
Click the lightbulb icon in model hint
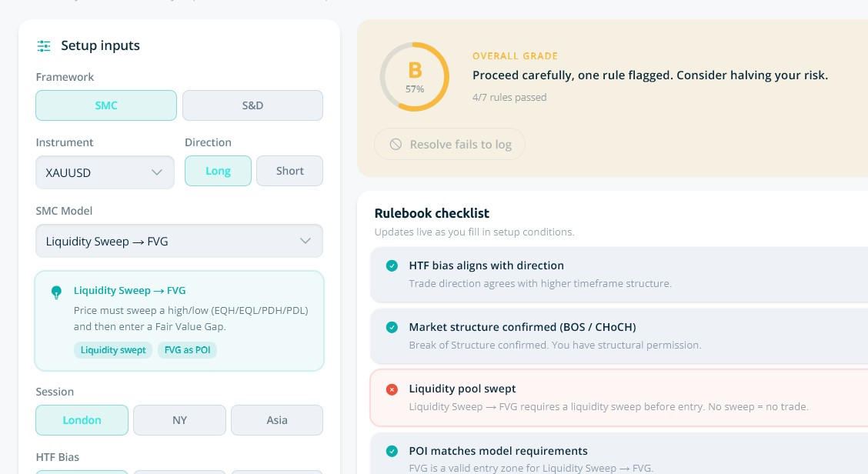pyautogui.click(x=56, y=292)
